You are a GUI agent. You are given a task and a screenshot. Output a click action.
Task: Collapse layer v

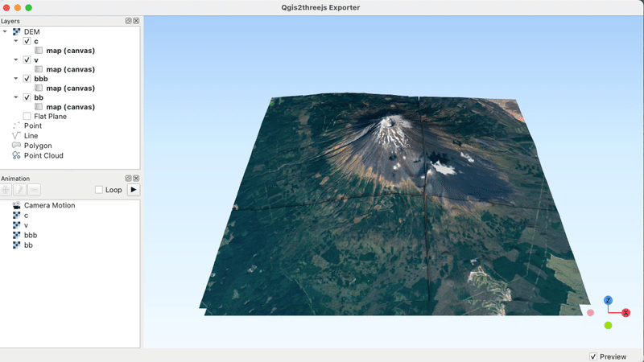16,60
